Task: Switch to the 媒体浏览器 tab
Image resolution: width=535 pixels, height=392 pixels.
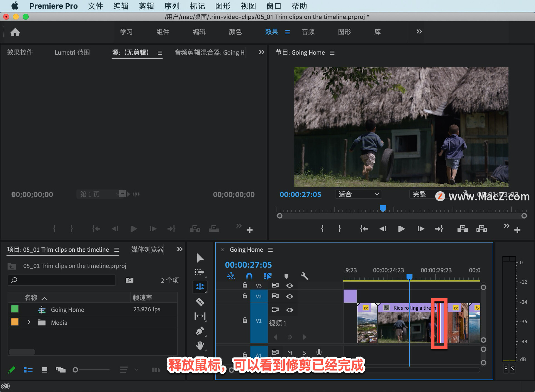Action: pos(147,249)
